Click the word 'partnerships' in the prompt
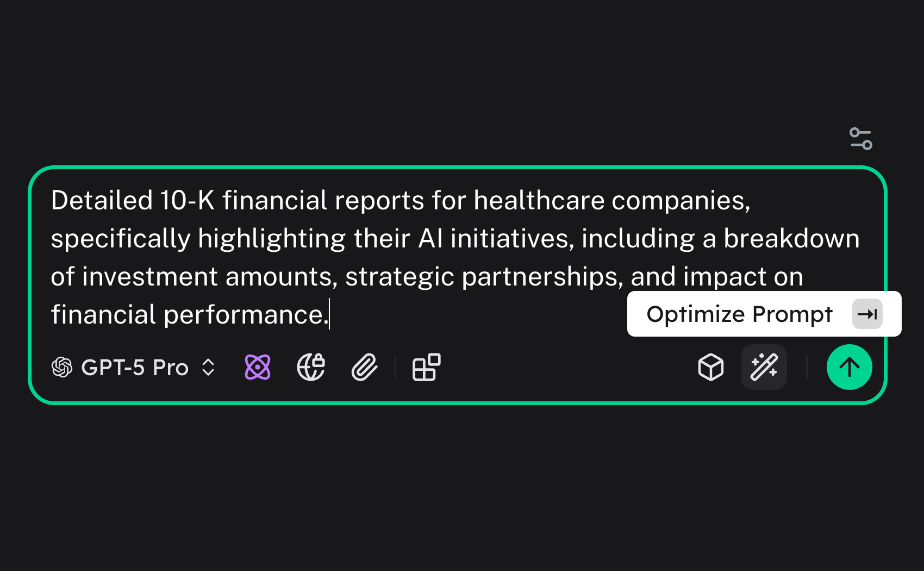This screenshot has width=924, height=571. pos(539,277)
